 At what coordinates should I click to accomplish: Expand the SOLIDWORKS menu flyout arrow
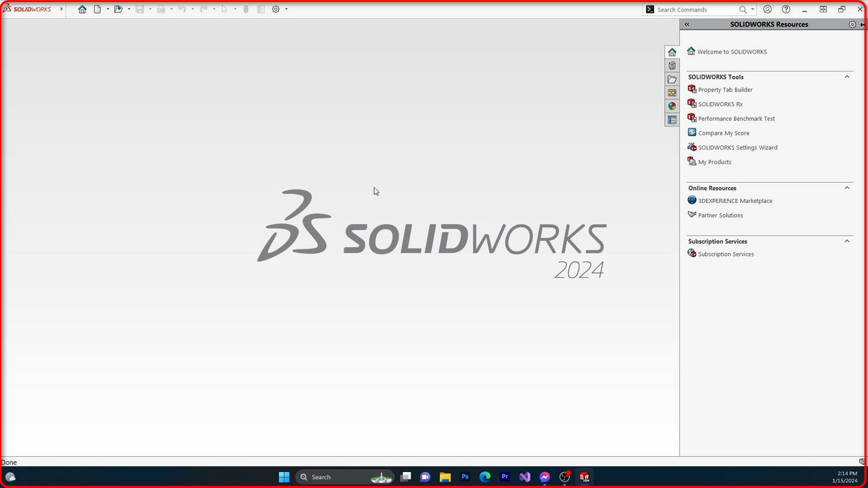click(x=61, y=9)
